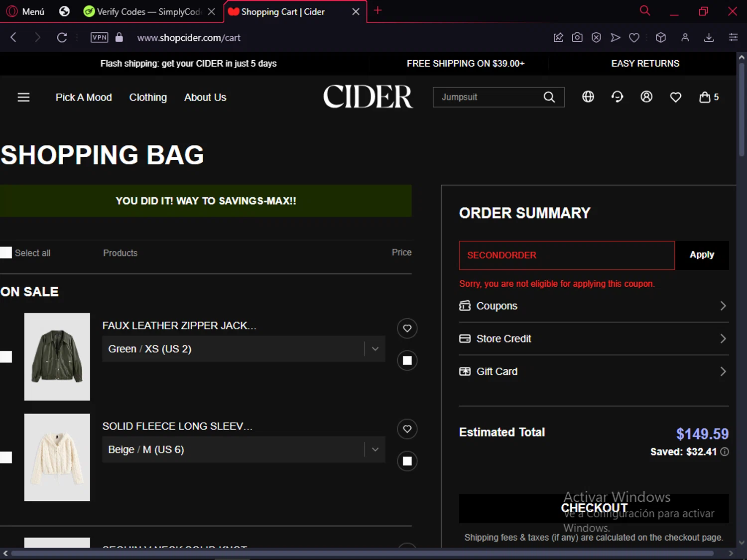Click the search magnifier in Cider search
The height and width of the screenshot is (560, 747).
[x=549, y=97]
